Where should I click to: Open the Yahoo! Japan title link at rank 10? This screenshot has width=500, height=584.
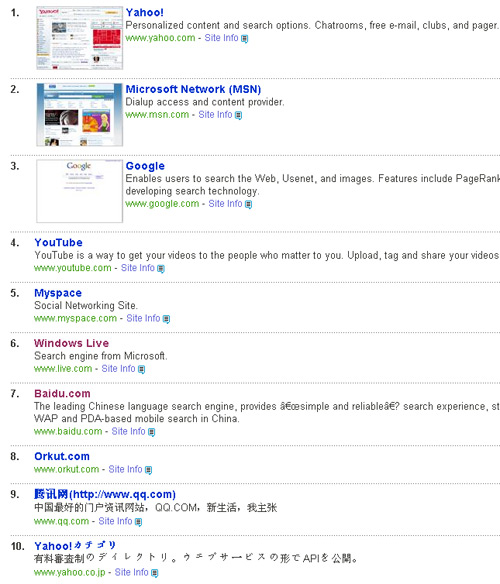(75, 546)
